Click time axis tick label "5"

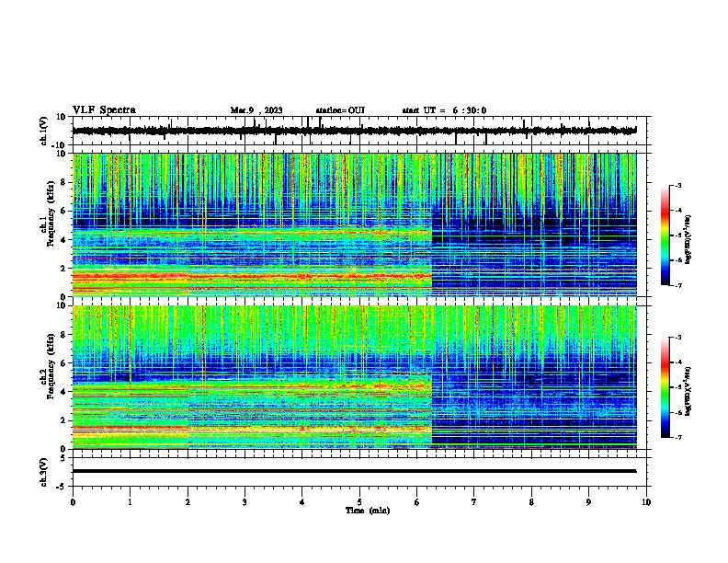pyautogui.click(x=359, y=502)
